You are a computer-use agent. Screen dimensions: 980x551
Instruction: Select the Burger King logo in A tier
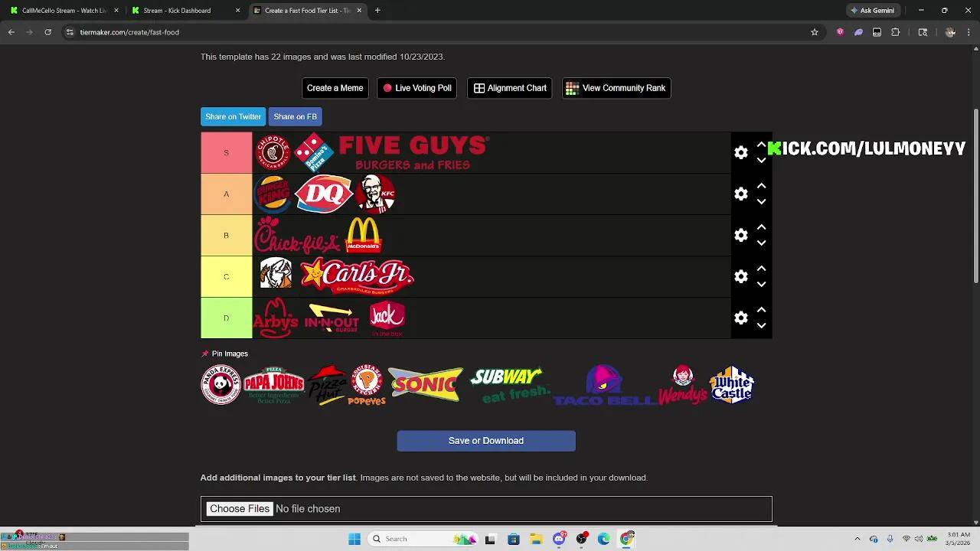pos(273,194)
